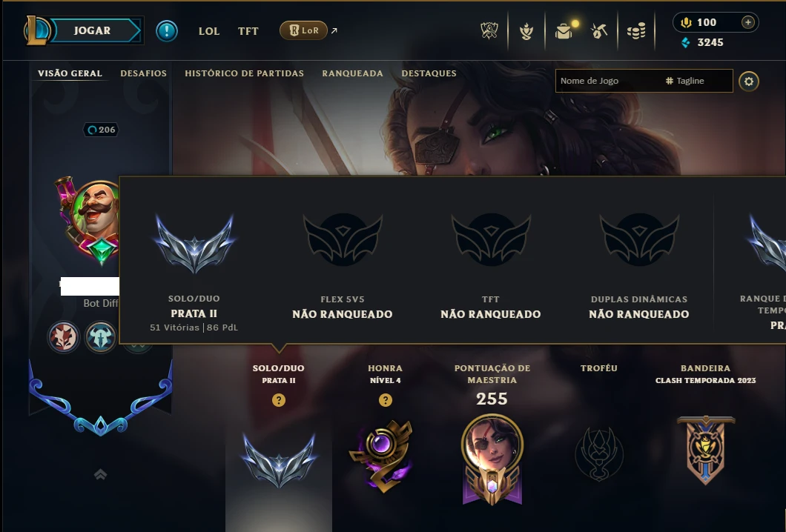Screen dimensions: 786x532
Task: Open the profile settings gear icon
Action: pos(748,82)
